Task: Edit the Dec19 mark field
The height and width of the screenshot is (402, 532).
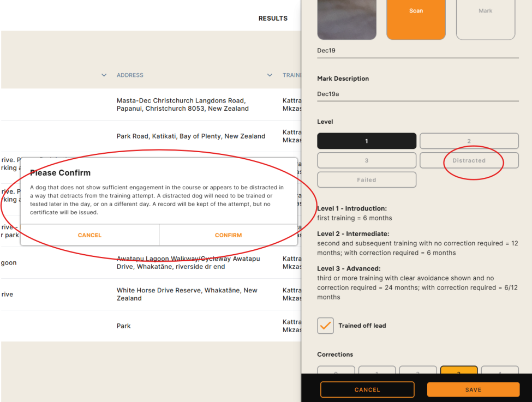Action: 417,51
